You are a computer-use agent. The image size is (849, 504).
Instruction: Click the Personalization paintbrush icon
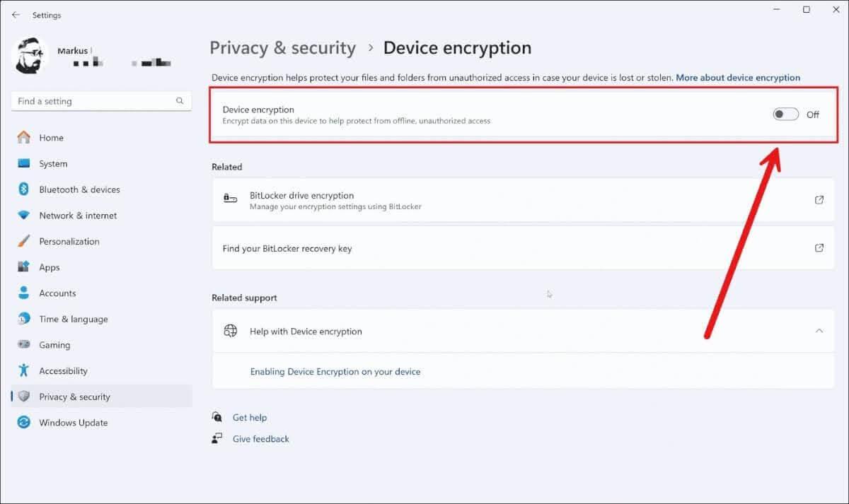tap(24, 241)
